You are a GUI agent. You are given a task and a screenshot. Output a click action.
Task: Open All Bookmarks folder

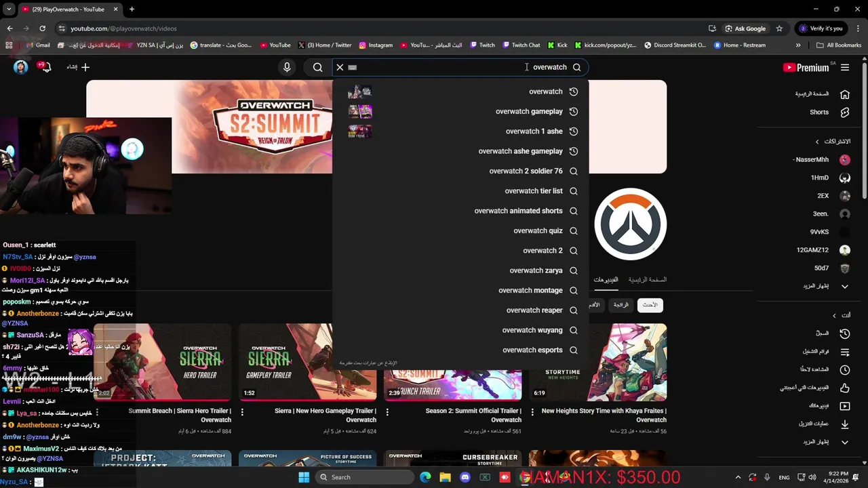pos(839,45)
